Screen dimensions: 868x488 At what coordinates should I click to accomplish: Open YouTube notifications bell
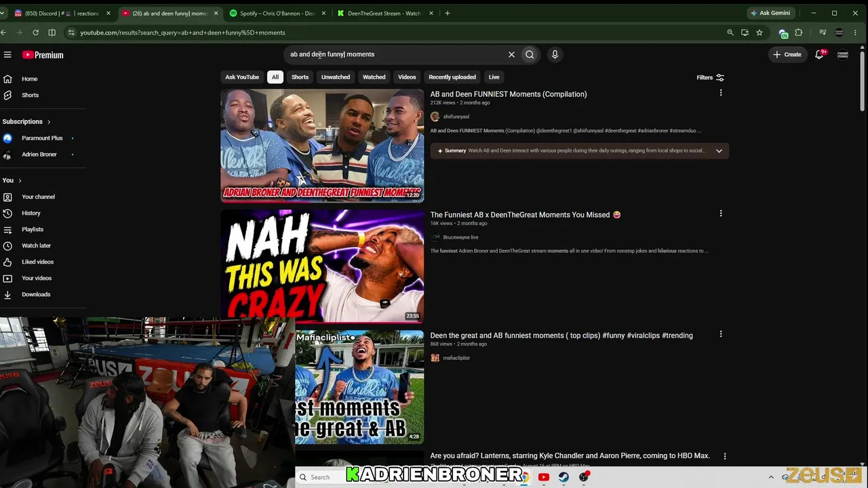[819, 54]
